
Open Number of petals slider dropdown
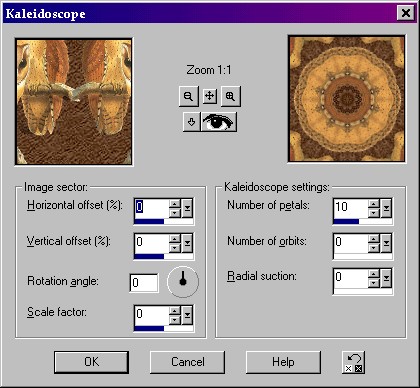(x=386, y=208)
